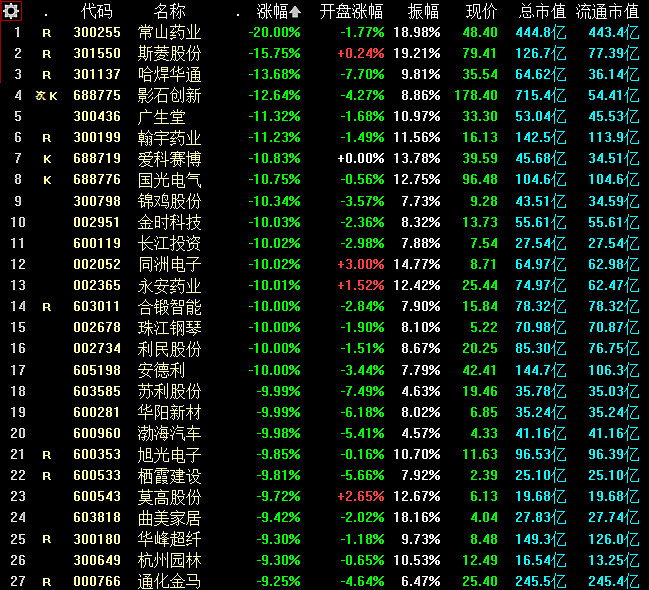649x590 pixels.
Task: Select stock 广生堂
Action: click(x=161, y=116)
